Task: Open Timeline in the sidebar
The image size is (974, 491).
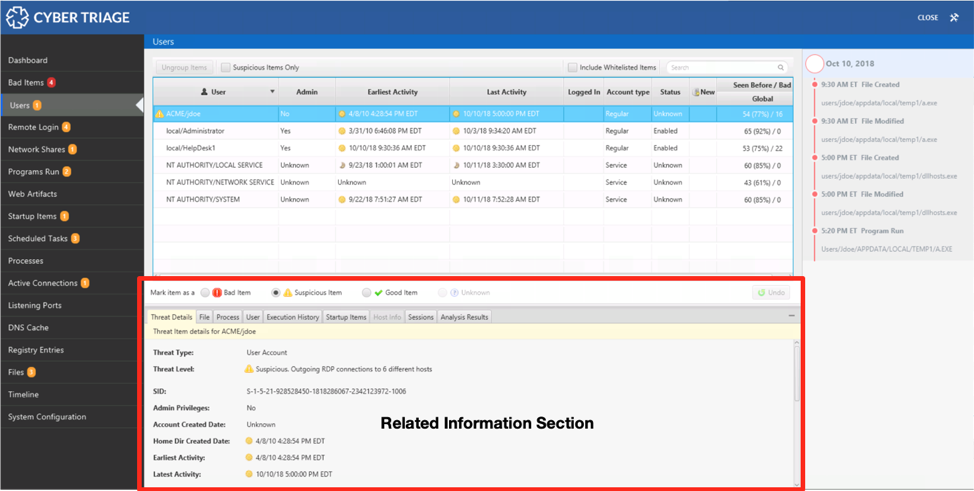Action: click(72, 395)
